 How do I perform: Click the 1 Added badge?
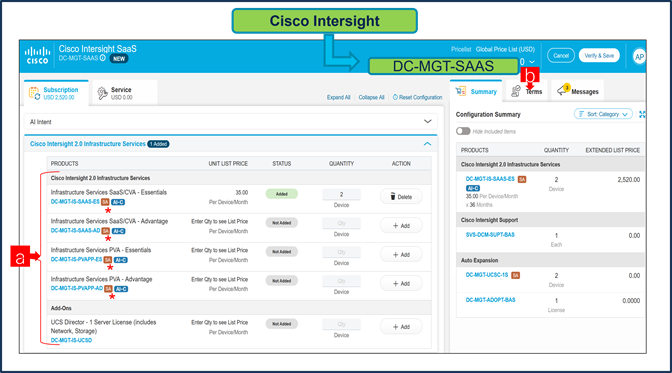click(159, 144)
